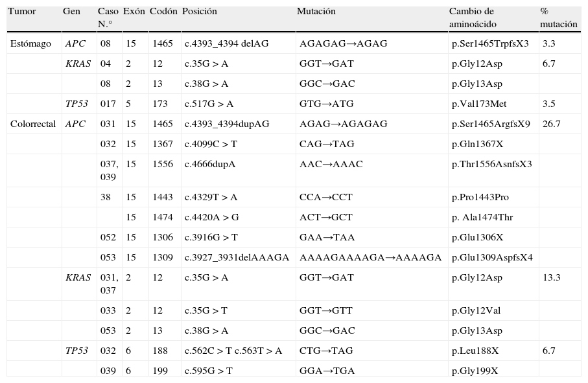Click position c.4099C > T
This screenshot has height=383, width=588.
point(211,144)
